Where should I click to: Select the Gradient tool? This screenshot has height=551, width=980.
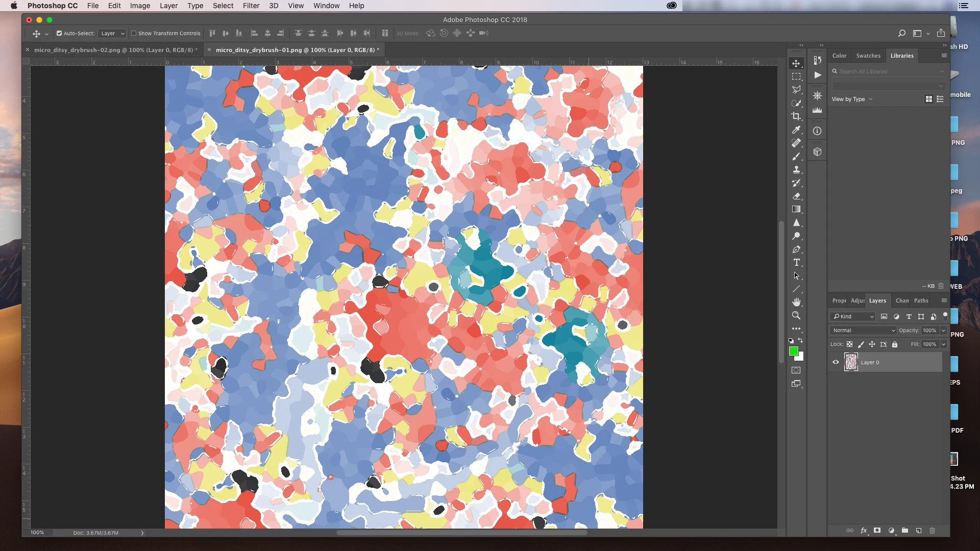[x=796, y=209]
